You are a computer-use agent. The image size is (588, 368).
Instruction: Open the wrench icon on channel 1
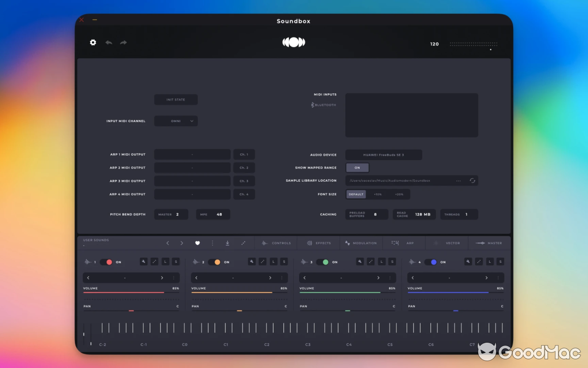click(x=143, y=261)
